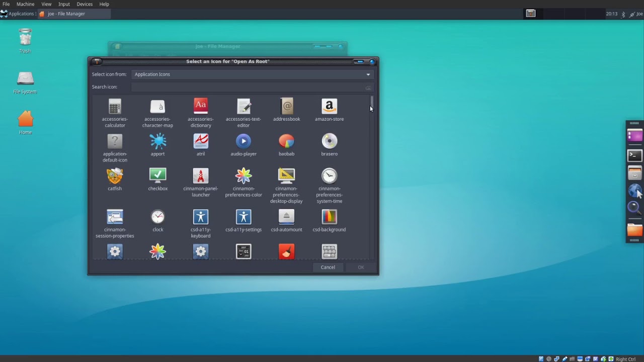The height and width of the screenshot is (362, 644).
Task: Open the File menu
Action: point(6,4)
